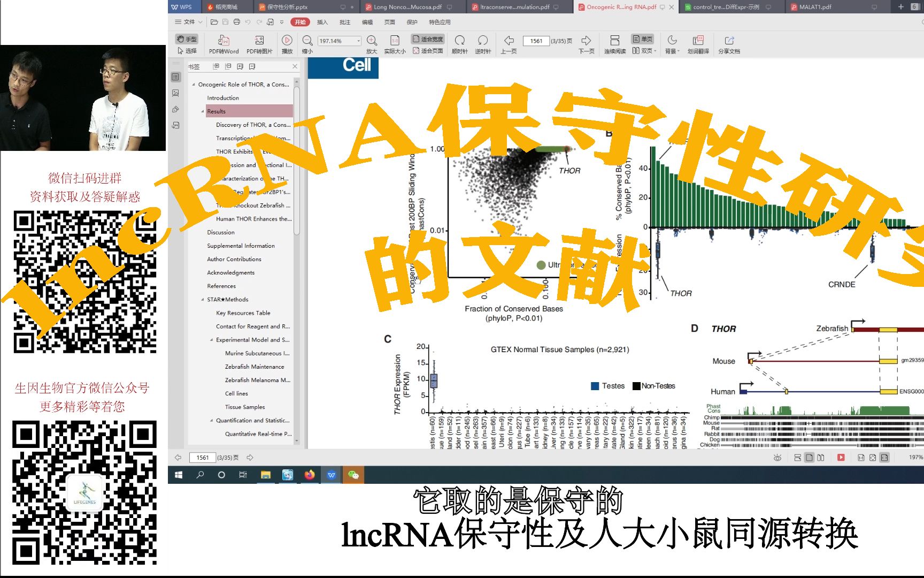Switch to the 特色应用 ribbon tab

point(440,22)
